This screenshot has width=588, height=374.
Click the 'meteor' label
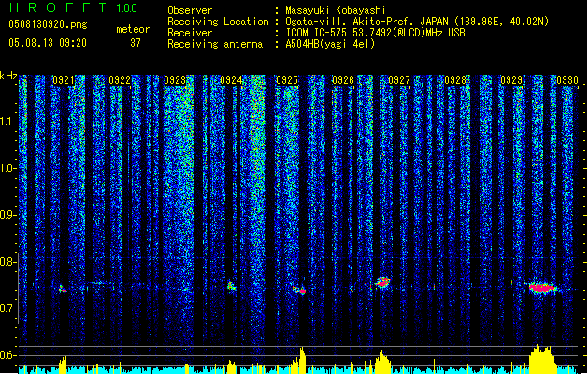[133, 29]
